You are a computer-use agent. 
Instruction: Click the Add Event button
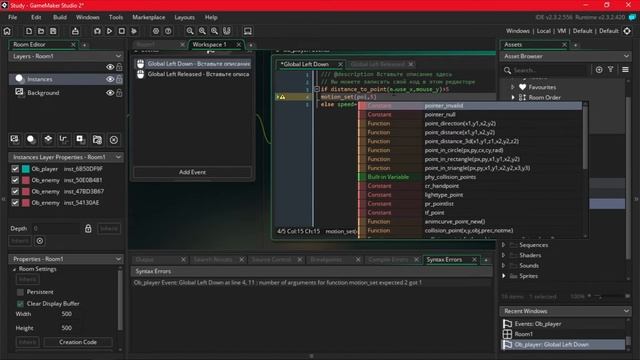pyautogui.click(x=192, y=172)
